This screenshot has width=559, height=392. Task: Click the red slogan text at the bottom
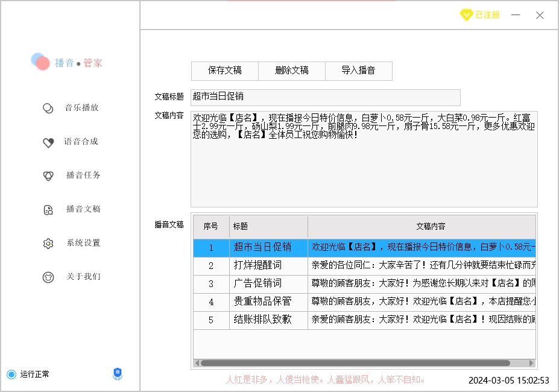point(326,380)
